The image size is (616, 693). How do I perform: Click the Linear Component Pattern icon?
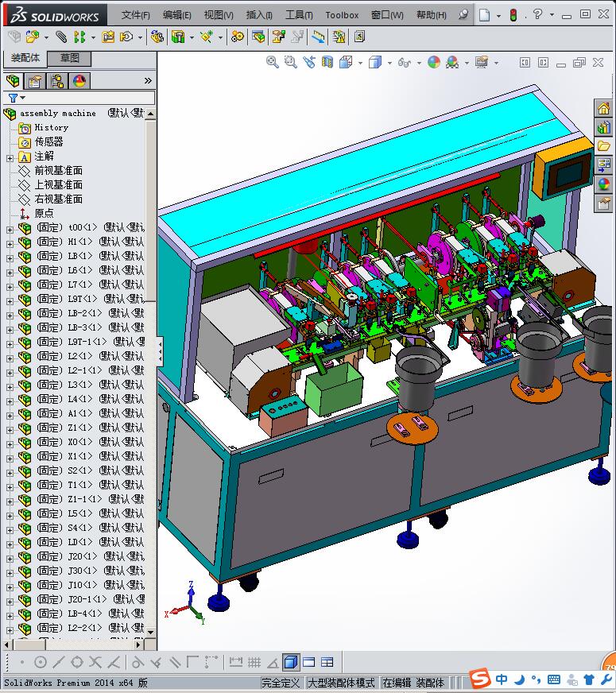click(x=79, y=37)
